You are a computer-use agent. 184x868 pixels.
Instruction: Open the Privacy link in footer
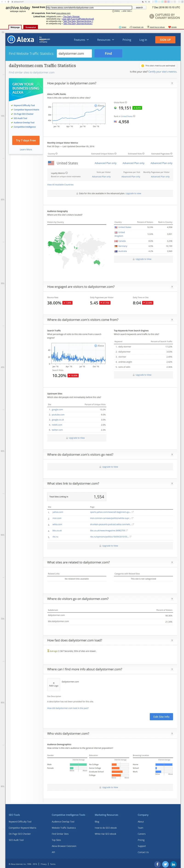point(43,864)
